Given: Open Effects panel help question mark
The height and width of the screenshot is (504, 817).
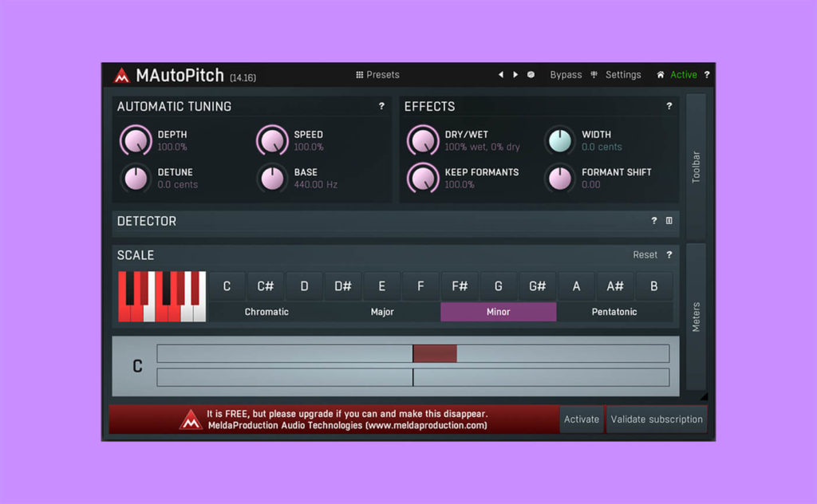Looking at the screenshot, I should (x=669, y=106).
